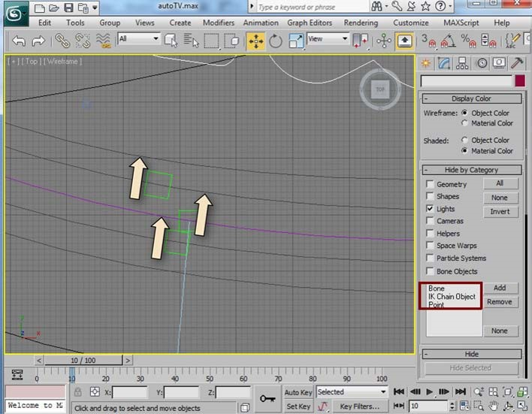Collapse the Hide rollout
This screenshot has height=414, width=532.
tap(472, 354)
